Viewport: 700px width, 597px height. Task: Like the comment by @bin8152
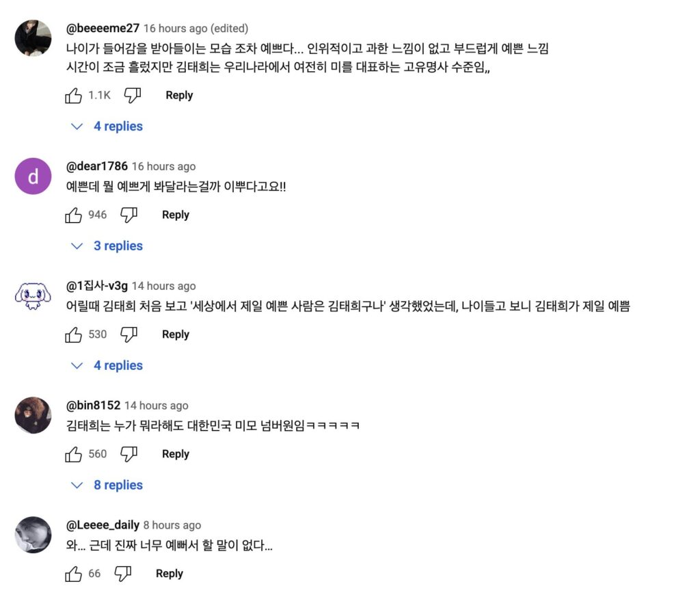(74, 455)
